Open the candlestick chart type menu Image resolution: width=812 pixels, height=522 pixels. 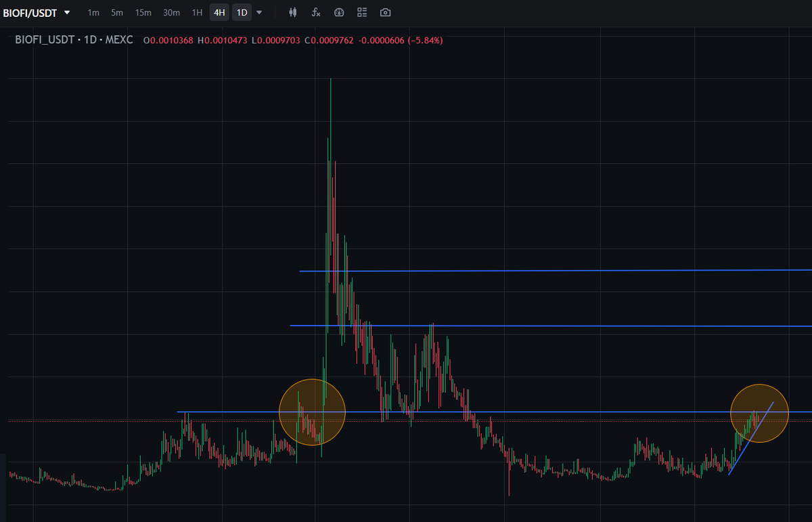(292, 12)
